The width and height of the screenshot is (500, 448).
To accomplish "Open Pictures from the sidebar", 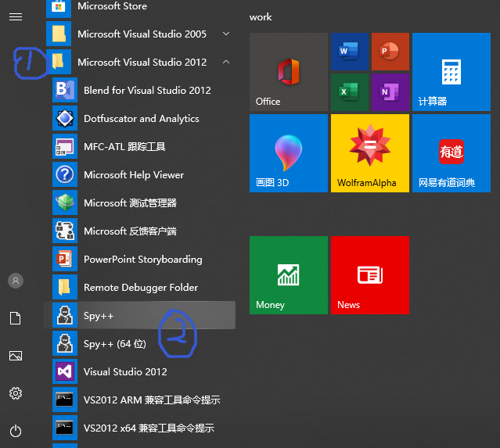I will 16,356.
